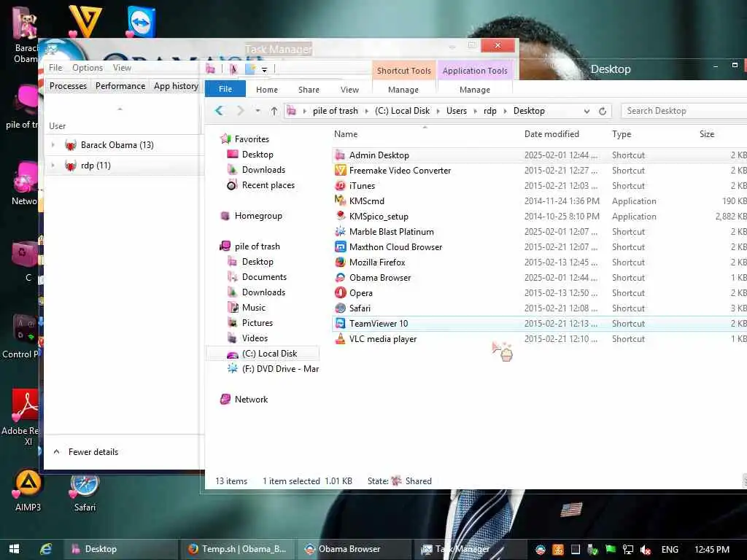Select the iTunes shortcut icon
Viewport: 747px width, 560px height.
click(x=340, y=186)
